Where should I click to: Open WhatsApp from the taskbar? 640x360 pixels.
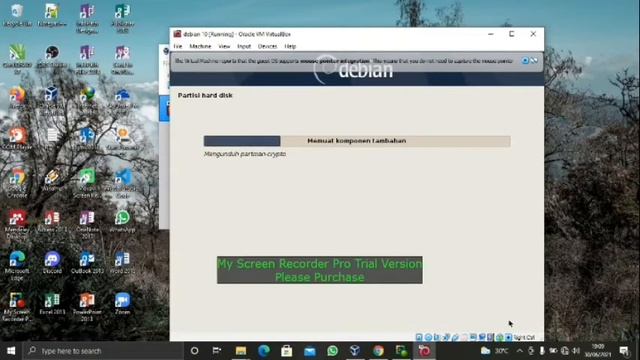click(x=333, y=351)
